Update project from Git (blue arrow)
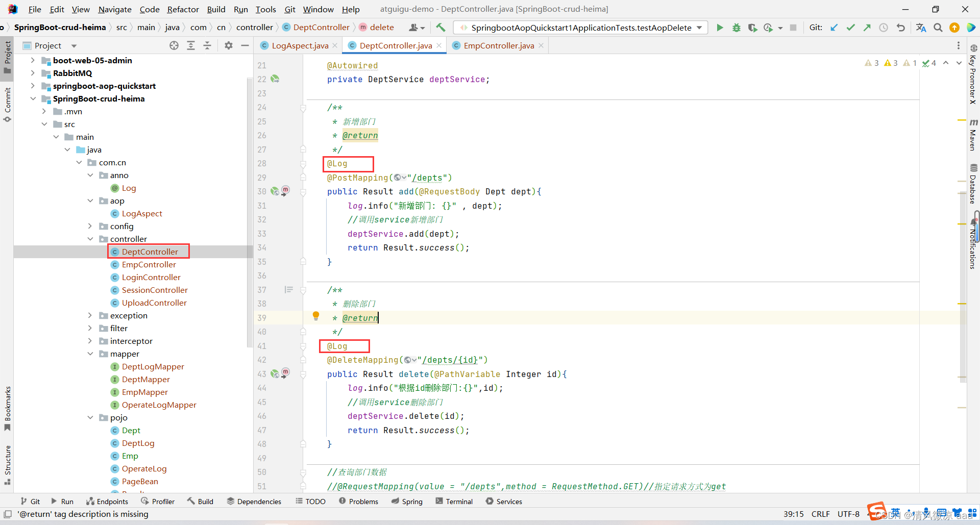Viewport: 980px width, 525px height. tap(834, 28)
